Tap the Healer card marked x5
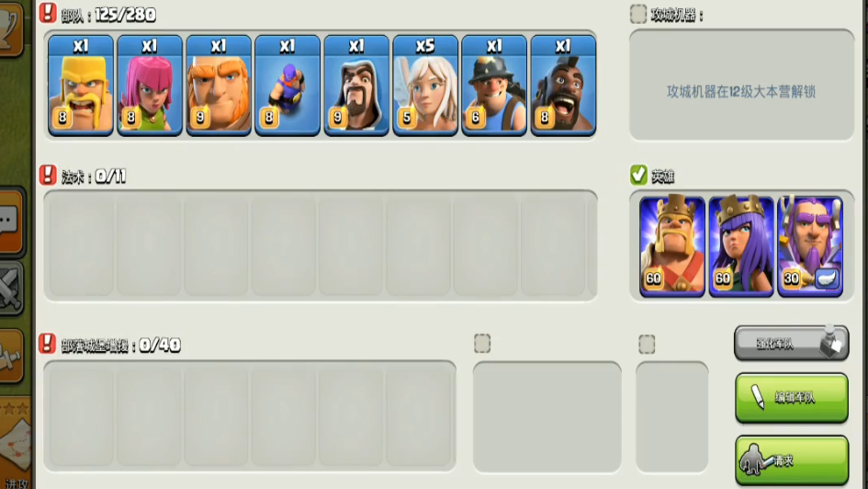This screenshot has height=489, width=868. 425,85
